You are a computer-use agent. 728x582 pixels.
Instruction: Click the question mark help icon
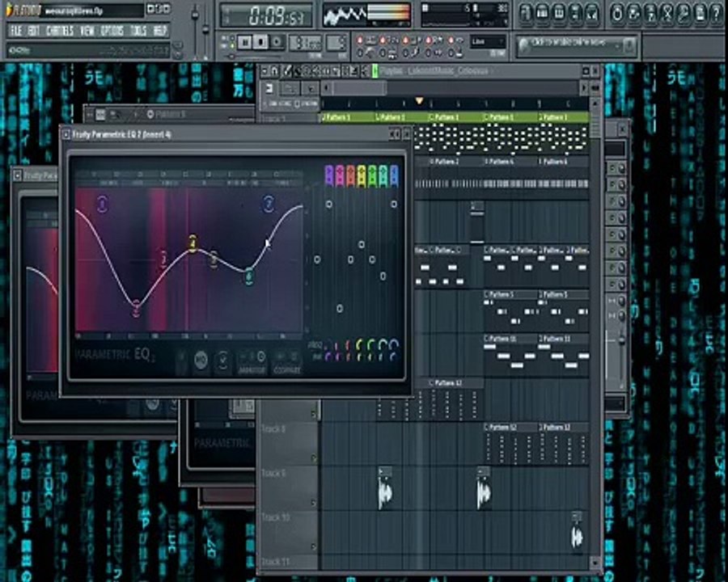click(x=717, y=14)
